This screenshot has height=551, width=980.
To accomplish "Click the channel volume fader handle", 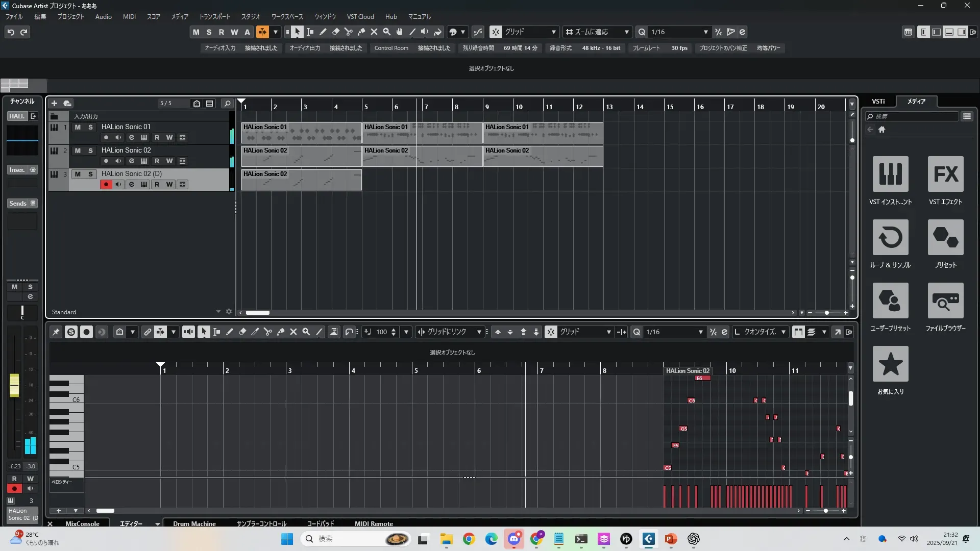I will tap(14, 385).
